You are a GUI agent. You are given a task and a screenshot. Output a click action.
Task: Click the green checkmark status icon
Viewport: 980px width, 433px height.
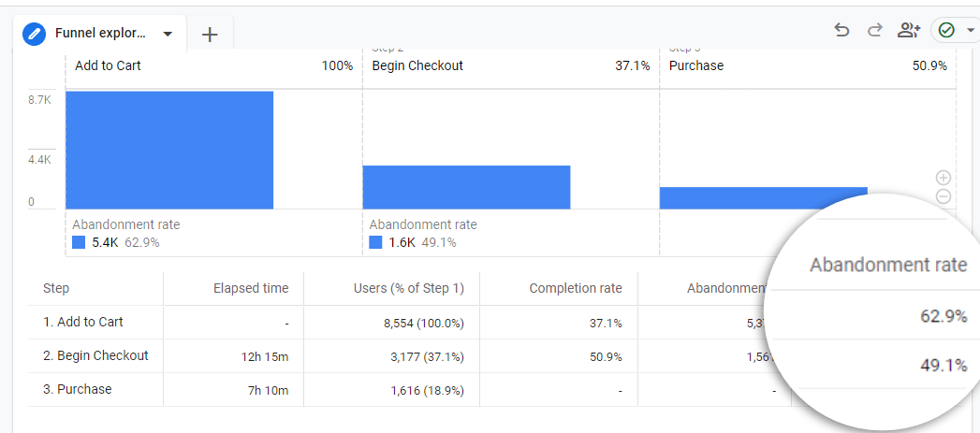(946, 31)
